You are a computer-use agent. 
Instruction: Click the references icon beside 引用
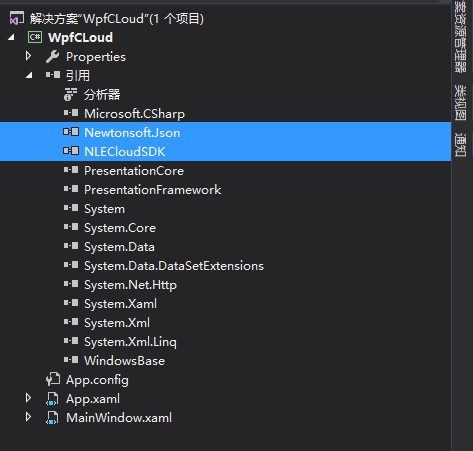coord(53,75)
